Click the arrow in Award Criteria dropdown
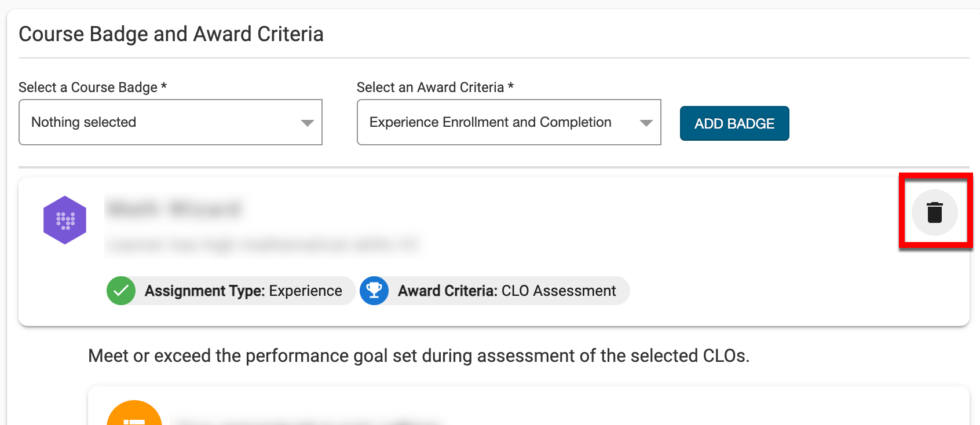The height and width of the screenshot is (425, 980). coord(646,123)
